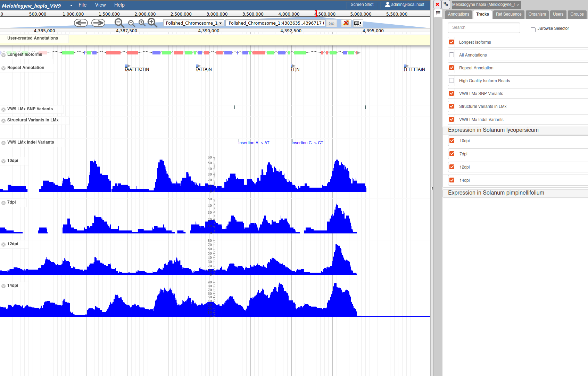Screen dimensions: 588x376
Task: Click the Go button
Action: (331, 23)
